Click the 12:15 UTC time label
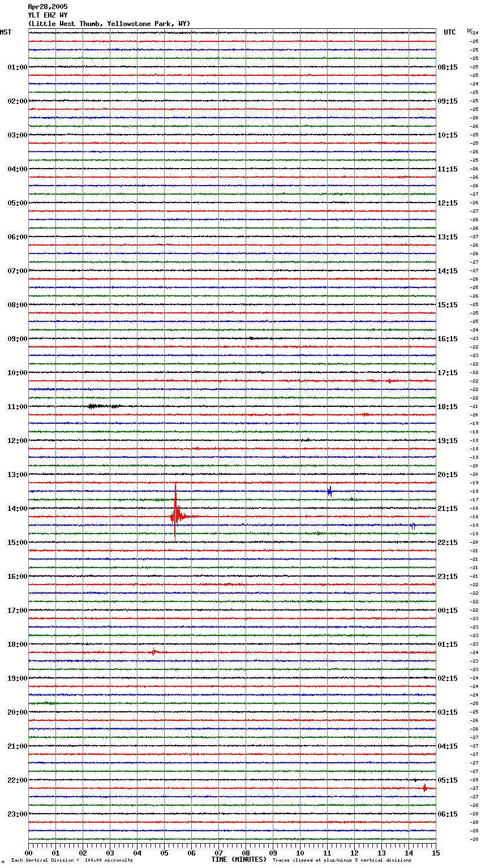This screenshot has width=481, height=868. pos(448,203)
